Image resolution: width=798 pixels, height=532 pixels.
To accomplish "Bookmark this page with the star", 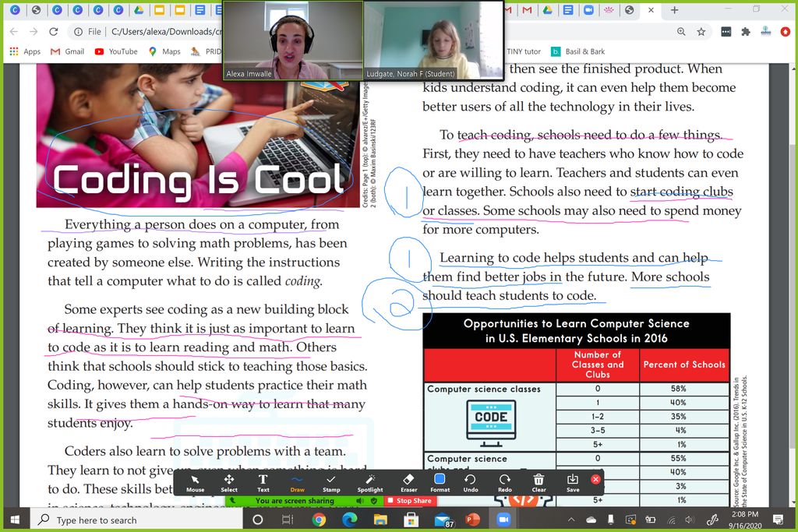I will pos(701,31).
